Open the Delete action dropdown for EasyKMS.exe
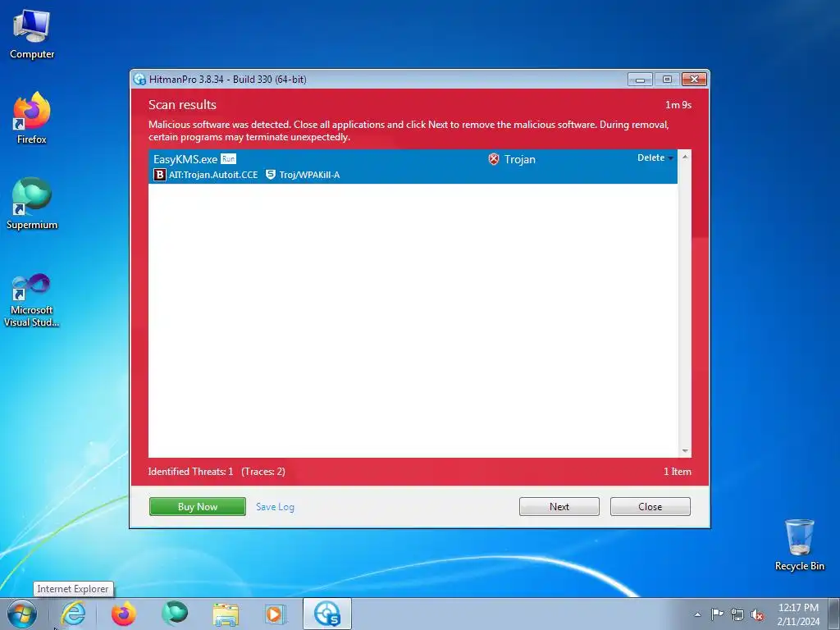Viewport: 840px width, 630px height. [655, 157]
